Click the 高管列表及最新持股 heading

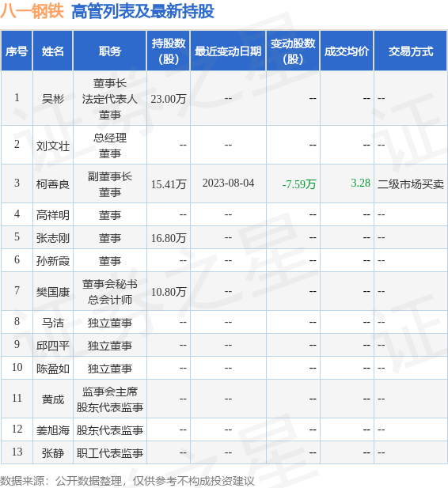tap(142, 12)
